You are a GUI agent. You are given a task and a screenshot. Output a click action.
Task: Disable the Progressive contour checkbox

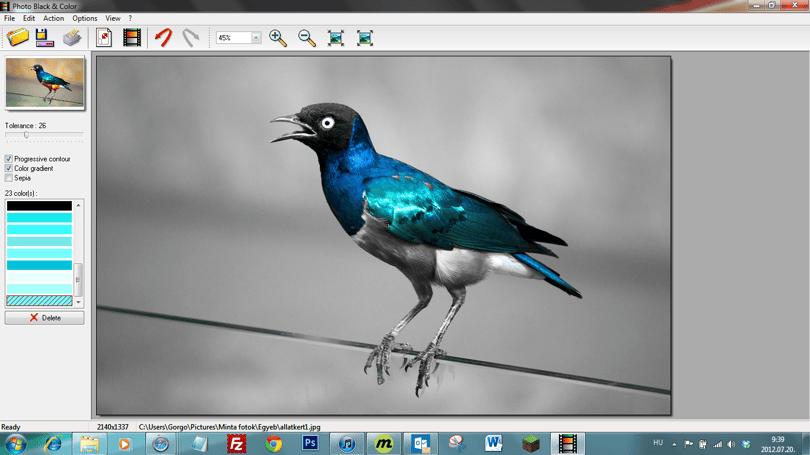coord(9,159)
